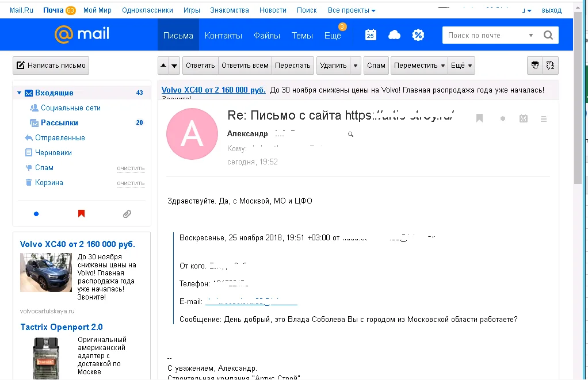Focus the Поиск по почте field
The width and height of the screenshot is (588, 380).
(x=486, y=35)
